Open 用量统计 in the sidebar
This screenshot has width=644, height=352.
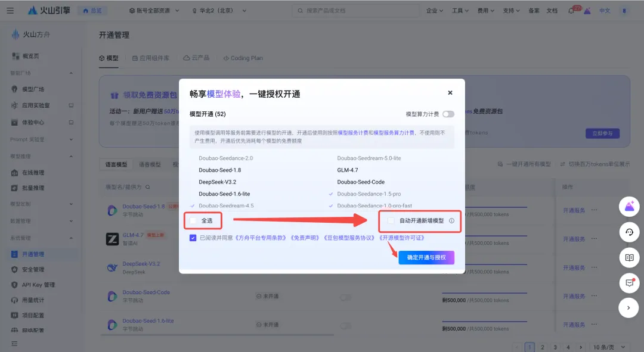tap(33, 300)
